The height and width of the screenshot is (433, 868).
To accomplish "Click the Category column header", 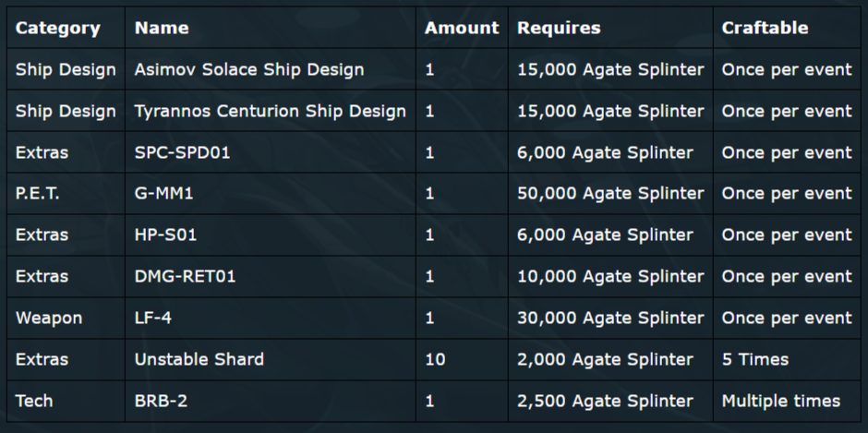I will tap(57, 29).
